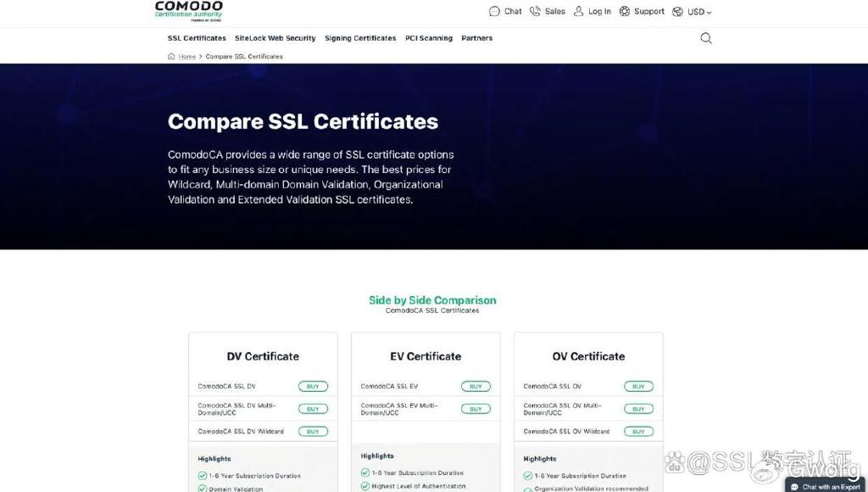
Task: Click OV card 1-6 Year Subscription check icon
Action: (x=527, y=475)
